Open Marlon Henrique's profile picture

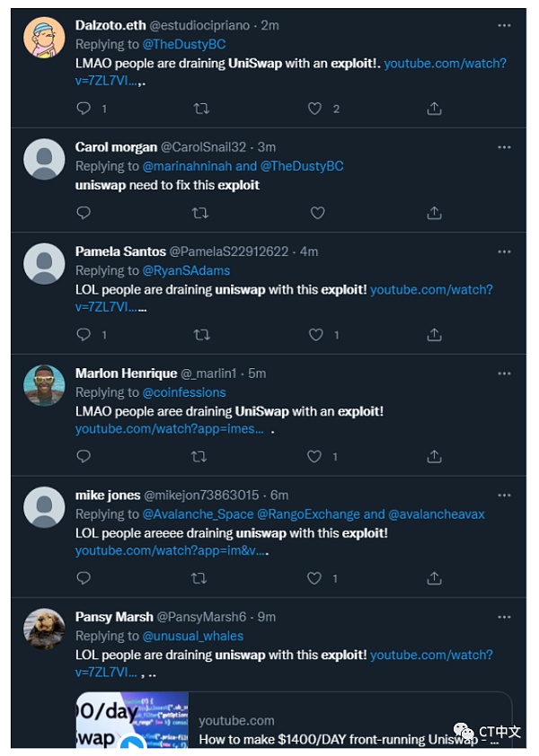click(44, 385)
